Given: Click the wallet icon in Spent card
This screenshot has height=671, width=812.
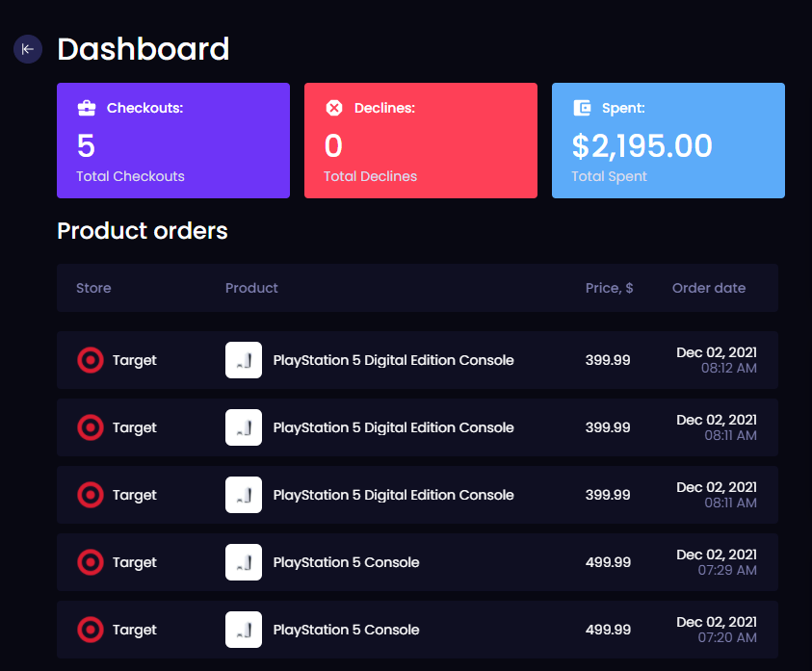Looking at the screenshot, I should (x=582, y=108).
